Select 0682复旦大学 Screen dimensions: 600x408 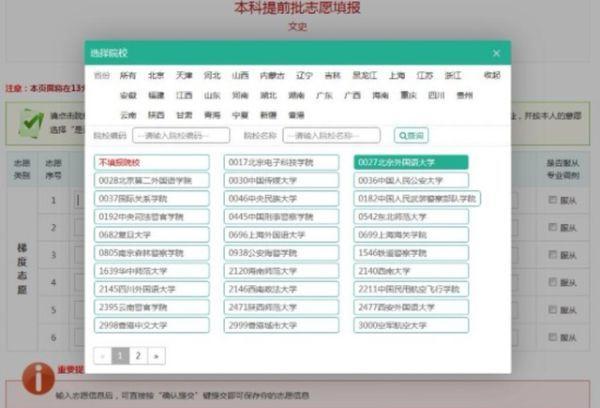[152, 235]
